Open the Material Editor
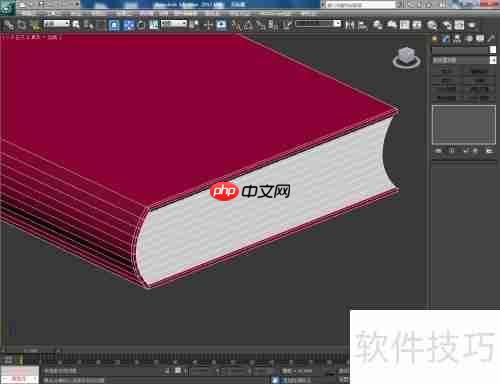The image size is (500, 384). click(432, 25)
